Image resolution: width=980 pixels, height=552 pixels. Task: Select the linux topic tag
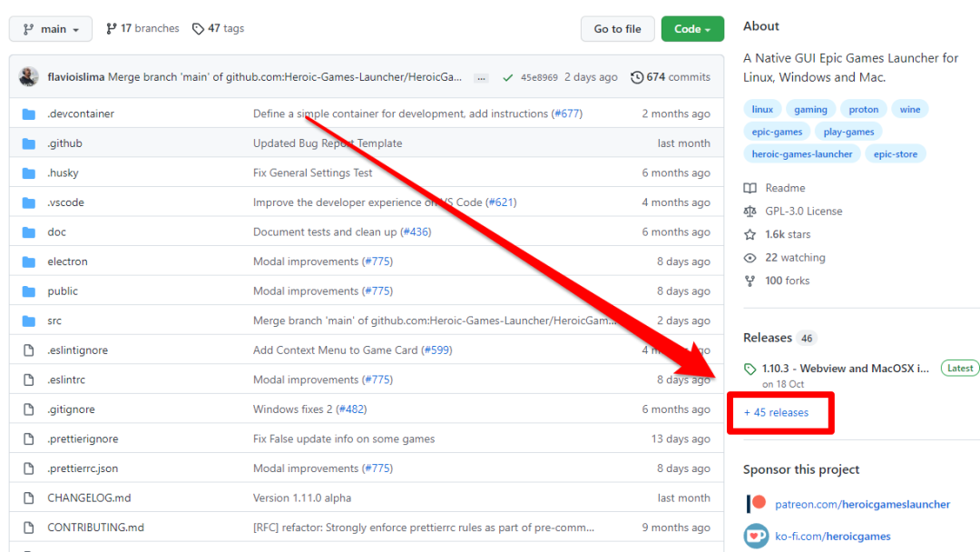(762, 109)
